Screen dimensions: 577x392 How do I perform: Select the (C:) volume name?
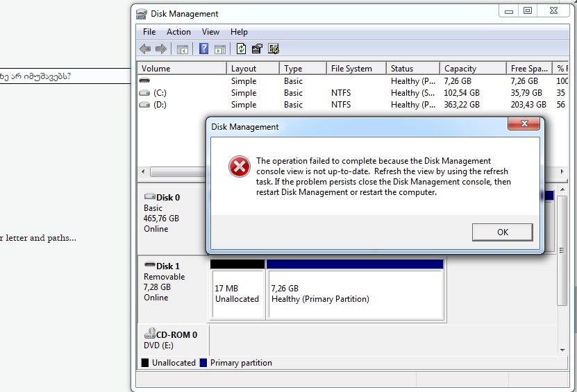tap(160, 93)
